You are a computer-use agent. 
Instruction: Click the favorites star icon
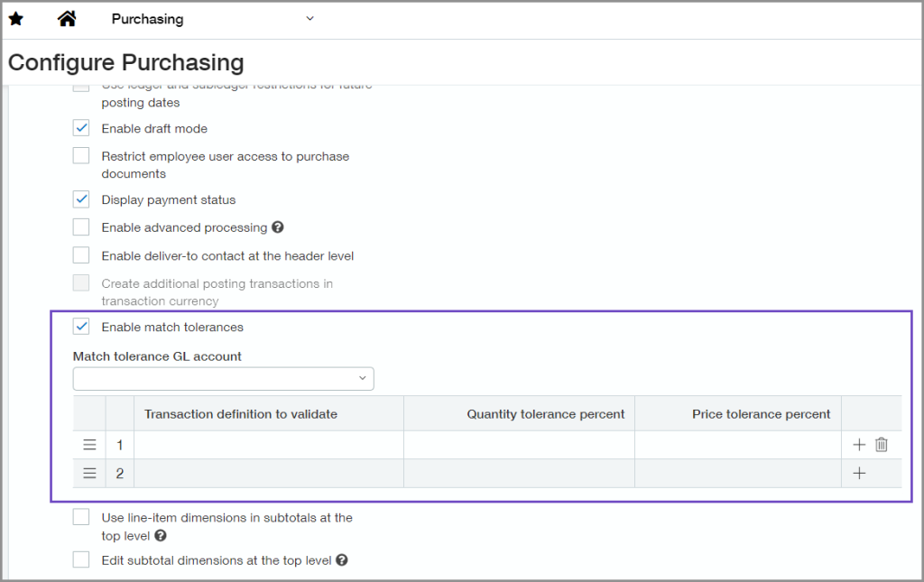[15, 18]
